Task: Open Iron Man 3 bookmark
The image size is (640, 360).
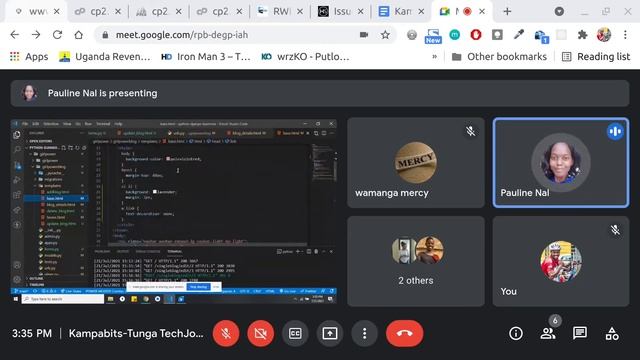Action: [206, 57]
